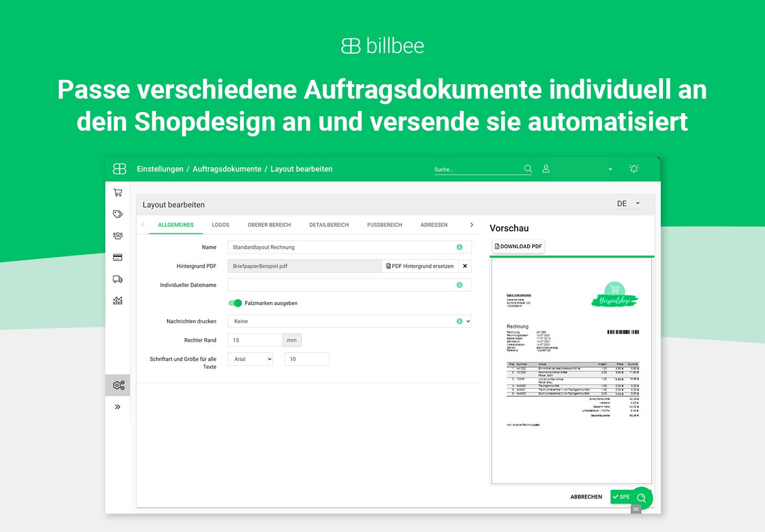Expand the sidebar with double chevron
Screen dimensions: 765x532
click(x=118, y=407)
